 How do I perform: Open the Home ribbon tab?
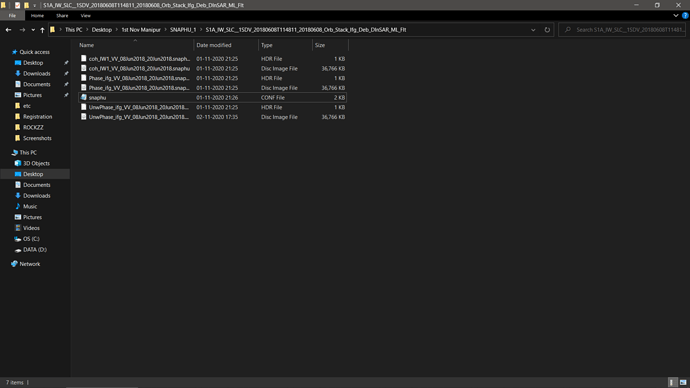point(37,15)
